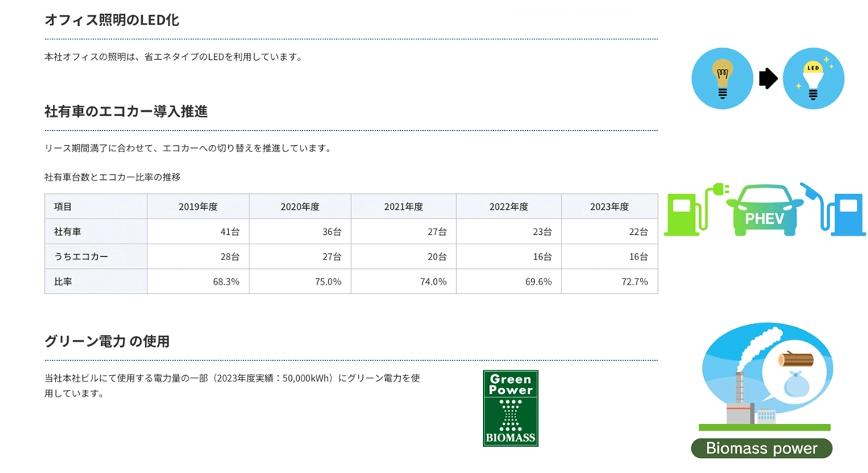Screen dimensions: 868x473
Task: Click the 72.7% cell for 2023年度
Action: click(609, 281)
